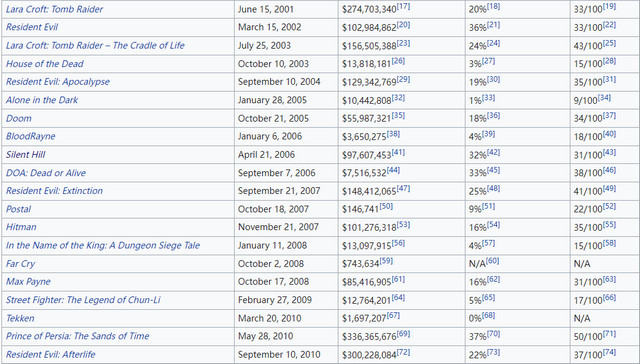Open the Max Payne link
This screenshot has height=364, width=640.
click(x=28, y=282)
